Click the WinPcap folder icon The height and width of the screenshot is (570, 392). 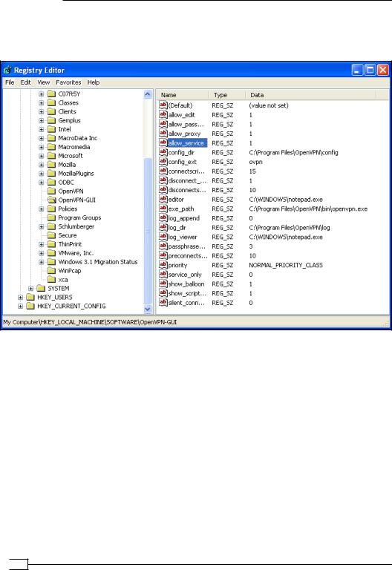tap(52, 270)
